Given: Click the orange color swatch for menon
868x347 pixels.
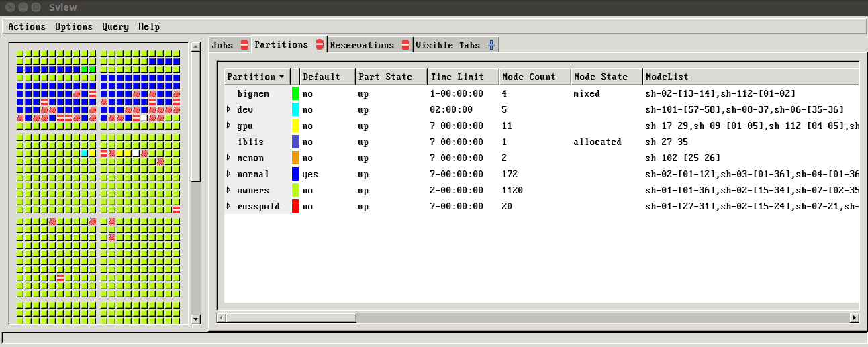Looking at the screenshot, I should pos(295,158).
